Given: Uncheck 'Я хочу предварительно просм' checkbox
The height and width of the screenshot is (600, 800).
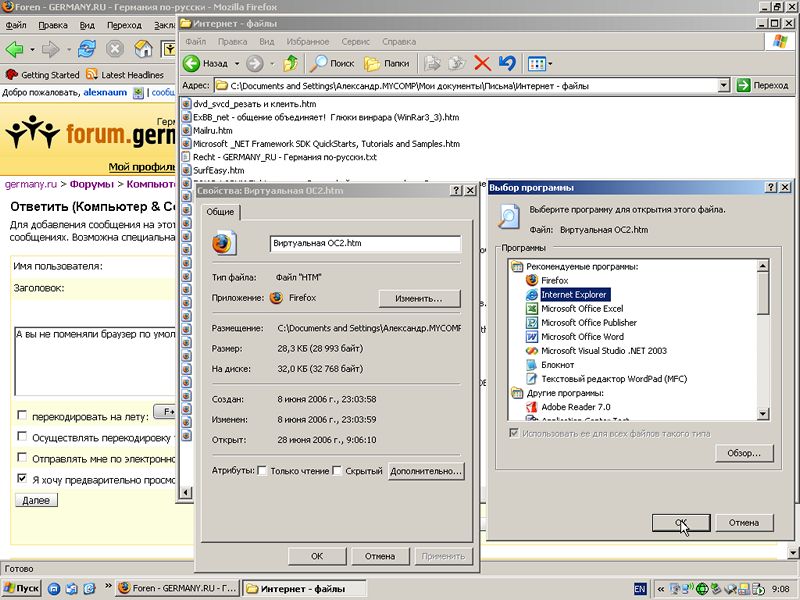Looking at the screenshot, I should (22, 478).
